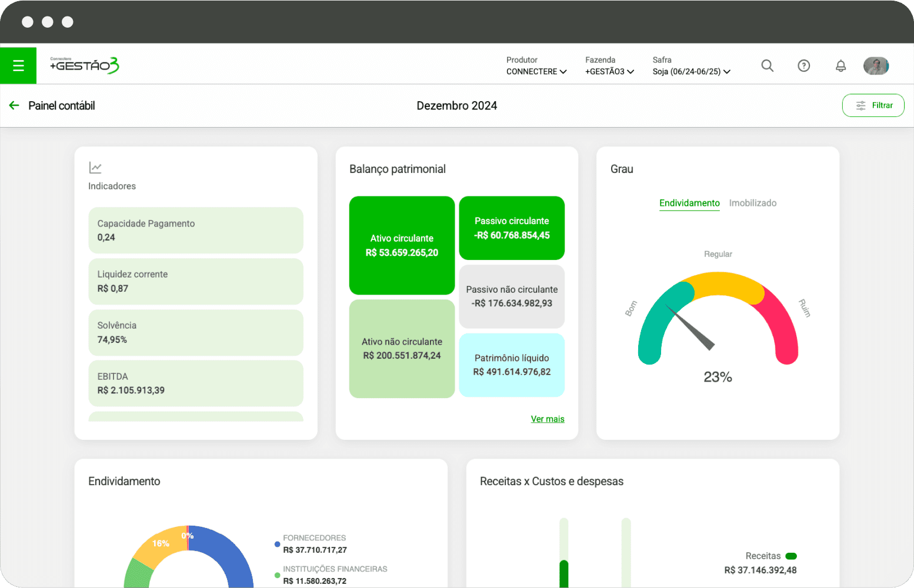Open the Safra Soja season dropdown

(691, 71)
